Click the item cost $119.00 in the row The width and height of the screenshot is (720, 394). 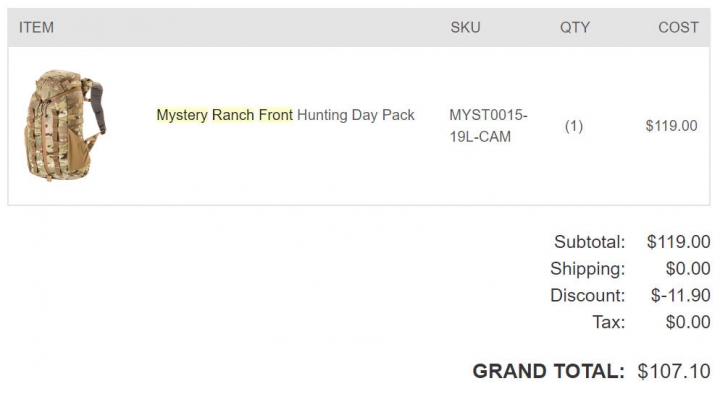click(x=671, y=126)
